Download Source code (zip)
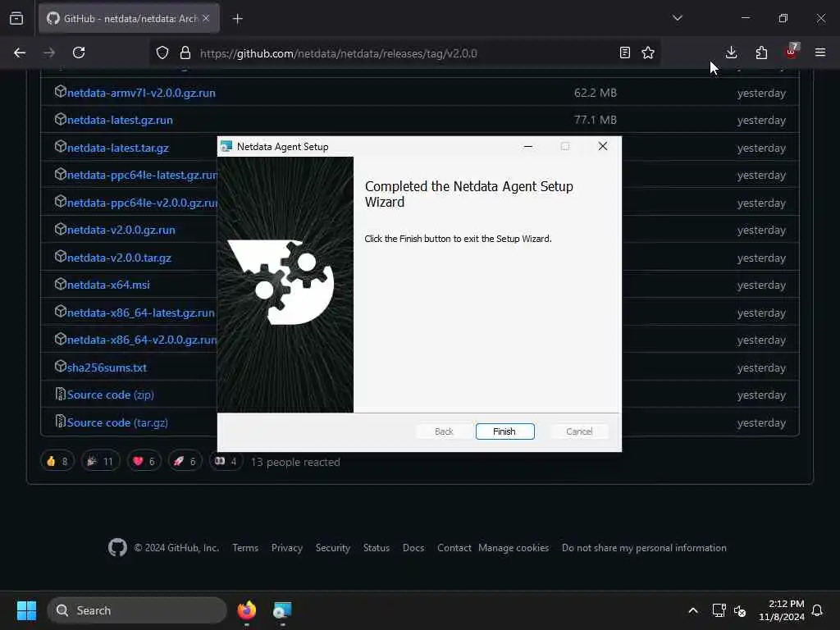Image resolution: width=840 pixels, height=630 pixels. [x=111, y=395]
